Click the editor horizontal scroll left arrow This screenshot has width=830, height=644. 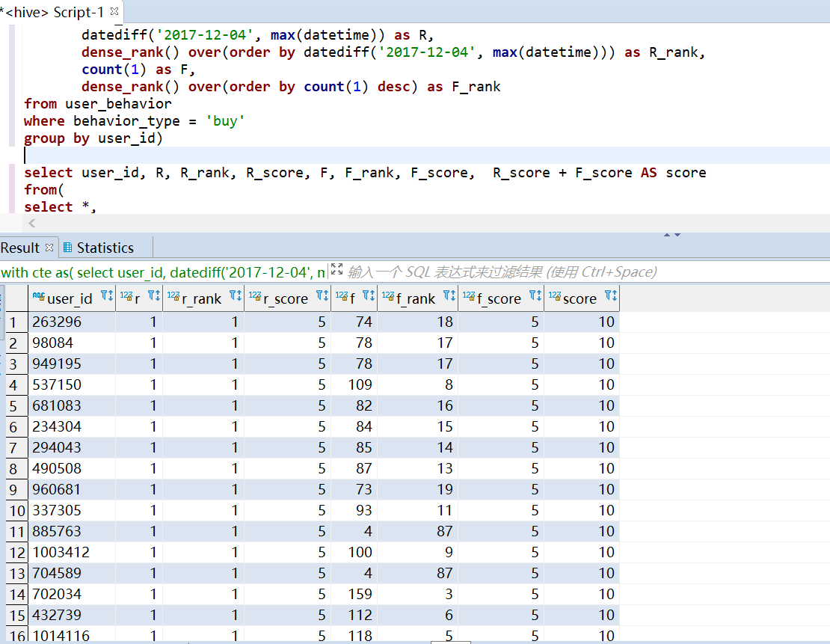[32, 223]
